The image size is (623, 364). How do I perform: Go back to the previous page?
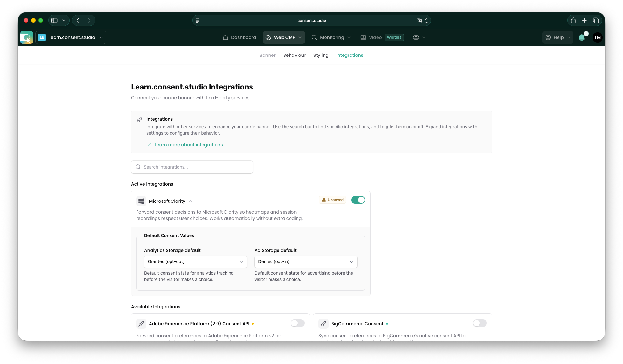point(78,20)
